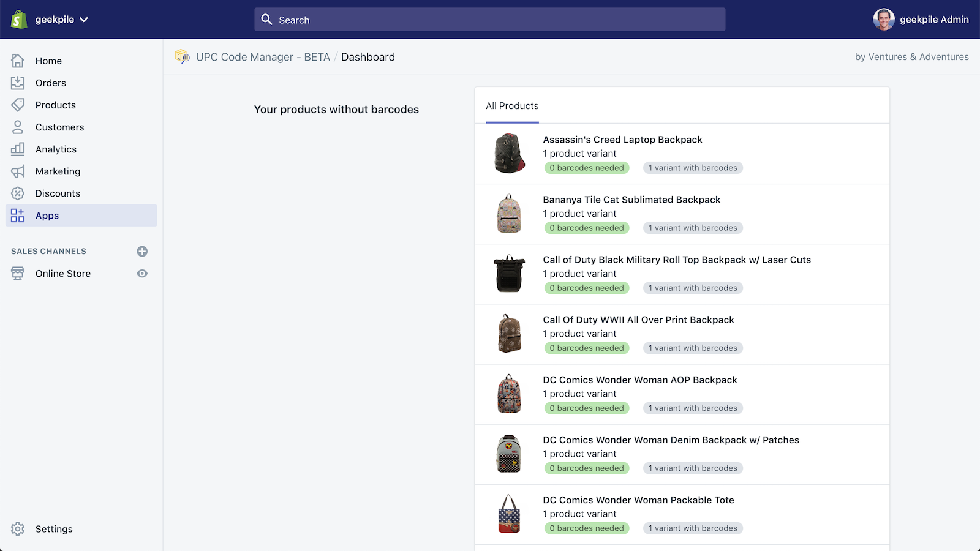
Task: Click the green Shopify logo
Action: 19,19
